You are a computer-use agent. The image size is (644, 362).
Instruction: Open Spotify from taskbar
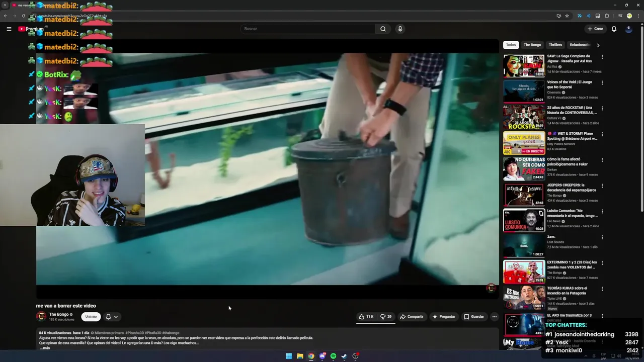point(333,356)
